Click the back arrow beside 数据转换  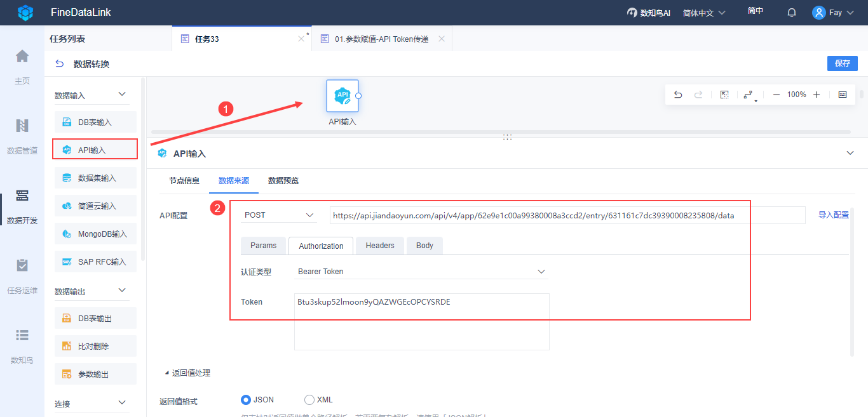coord(60,63)
